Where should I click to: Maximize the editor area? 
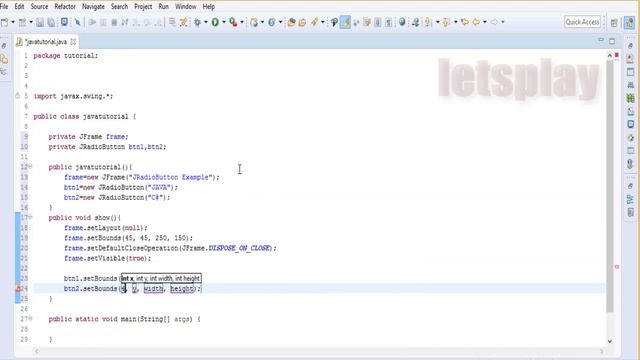click(612, 41)
